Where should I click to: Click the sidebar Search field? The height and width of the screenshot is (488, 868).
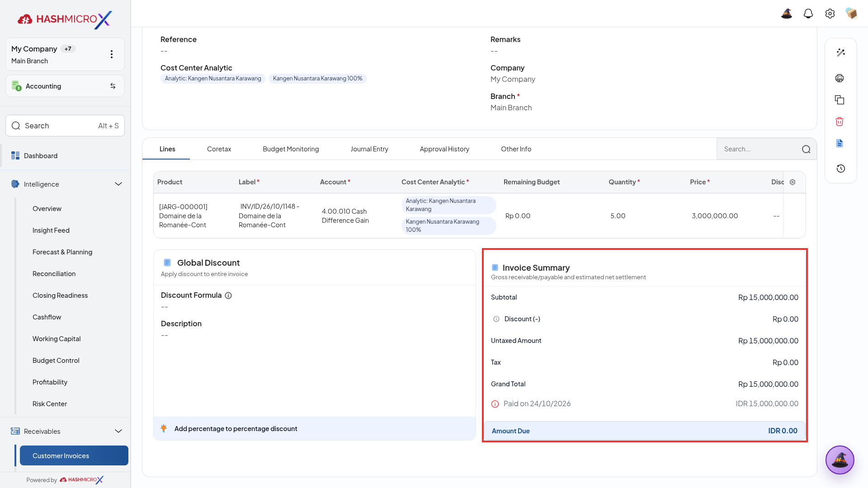[65, 126]
